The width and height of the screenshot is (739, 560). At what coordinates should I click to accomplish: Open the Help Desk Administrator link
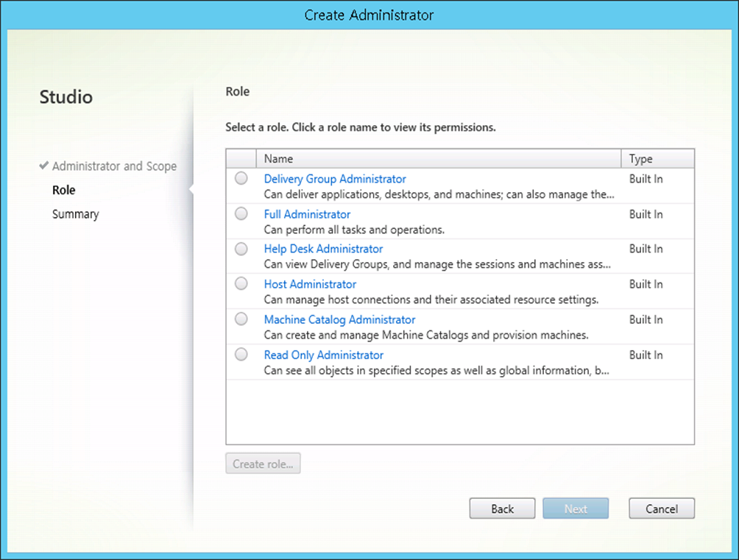(x=323, y=249)
